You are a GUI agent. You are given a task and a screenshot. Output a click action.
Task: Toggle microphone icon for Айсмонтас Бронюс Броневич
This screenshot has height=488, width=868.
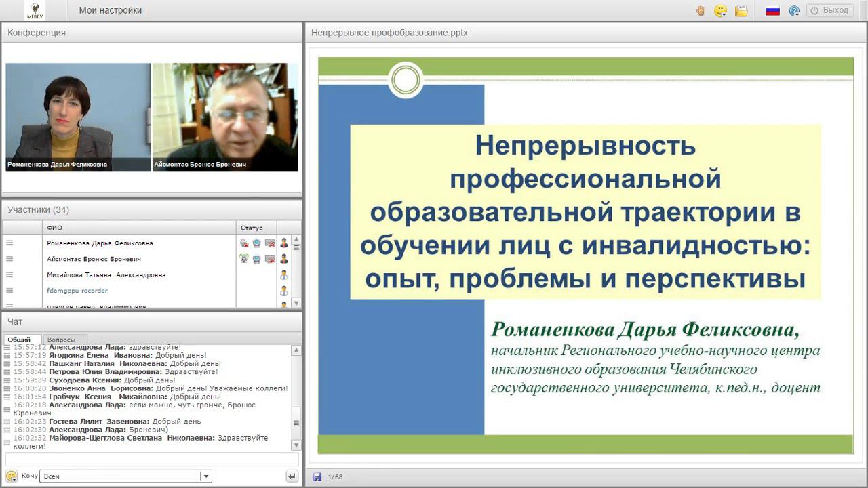coord(244,259)
